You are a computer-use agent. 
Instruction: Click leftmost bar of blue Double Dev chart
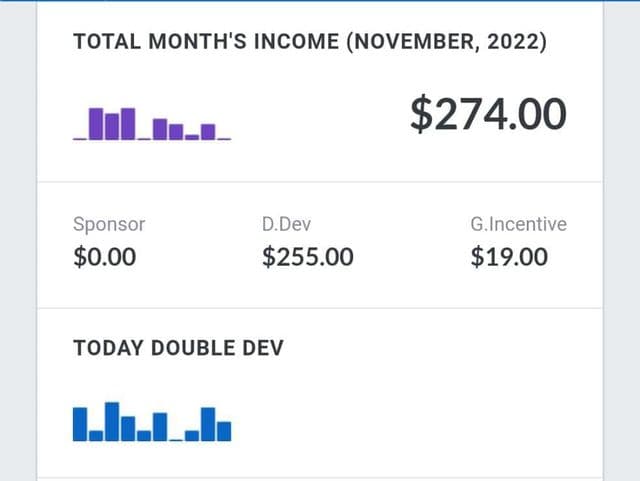pos(79,423)
